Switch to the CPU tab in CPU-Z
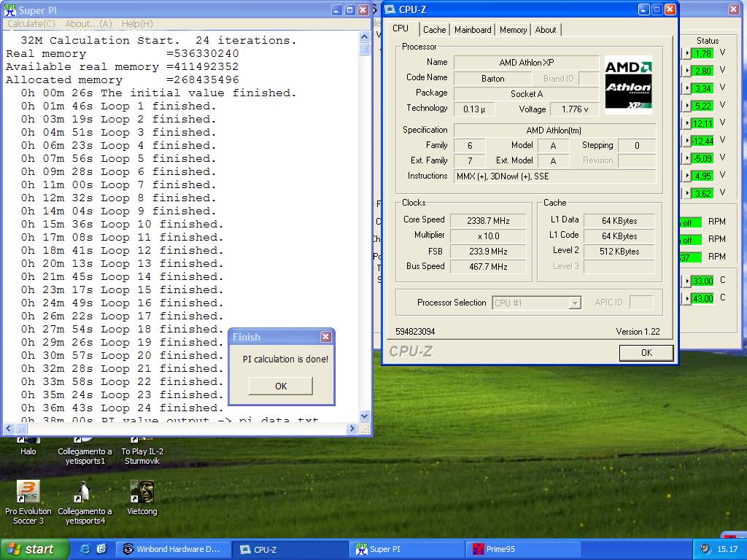Screen dimensions: 747x560 pyautogui.click(x=400, y=28)
